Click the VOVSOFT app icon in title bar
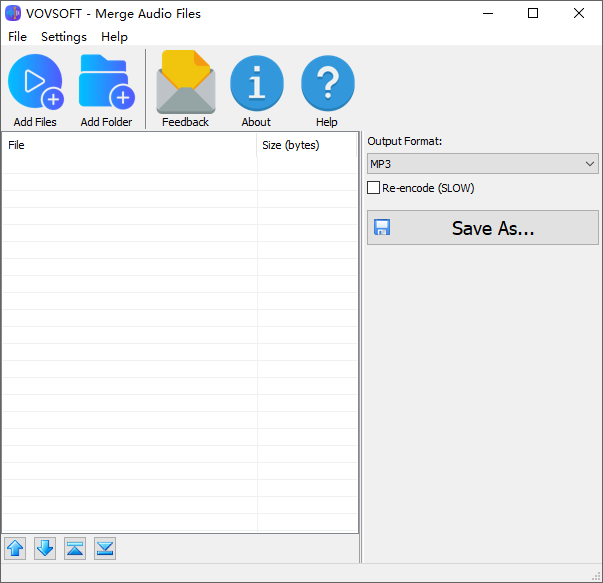Image resolution: width=603 pixels, height=583 pixels. tap(13, 13)
